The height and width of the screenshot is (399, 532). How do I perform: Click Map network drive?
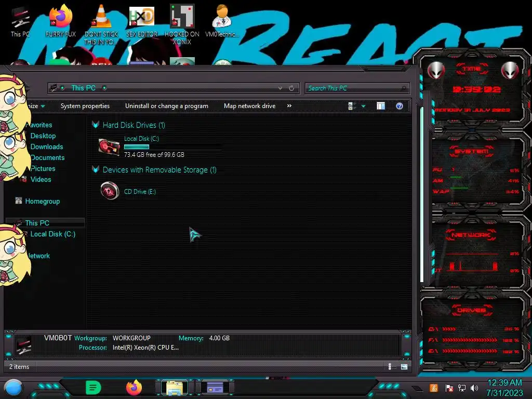click(250, 106)
